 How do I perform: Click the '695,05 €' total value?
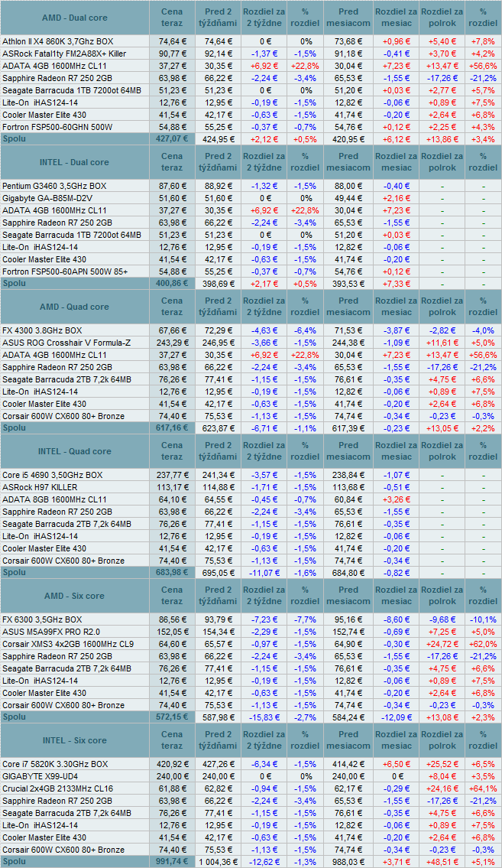point(219,572)
